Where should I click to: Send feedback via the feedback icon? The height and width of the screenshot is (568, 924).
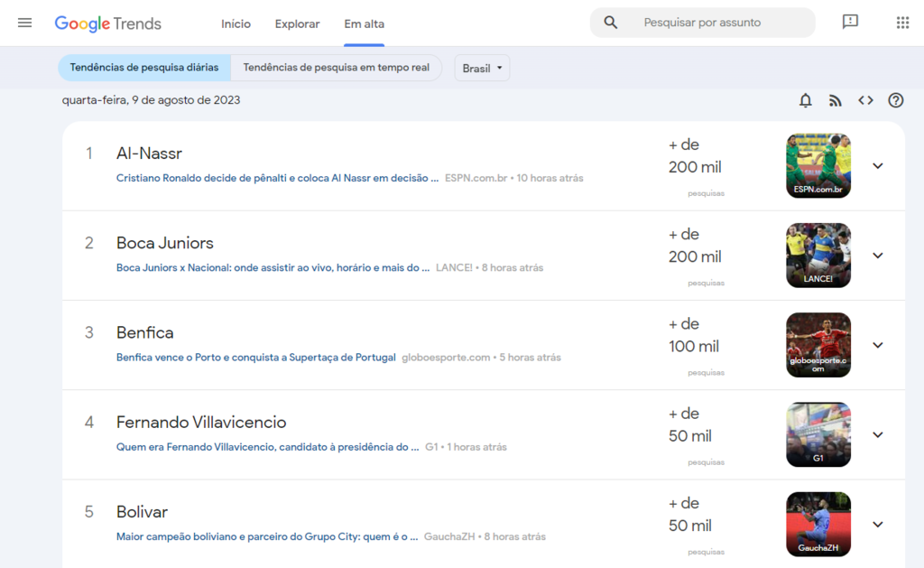tap(849, 22)
